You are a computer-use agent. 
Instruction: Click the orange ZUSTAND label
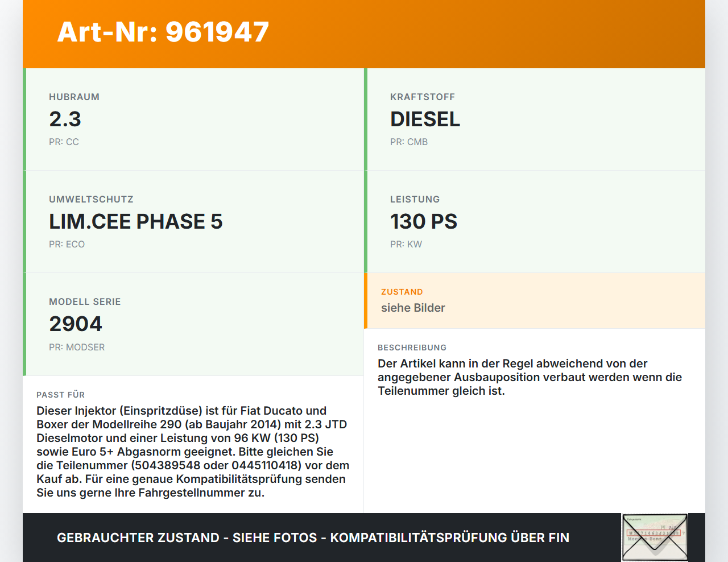[x=402, y=292]
